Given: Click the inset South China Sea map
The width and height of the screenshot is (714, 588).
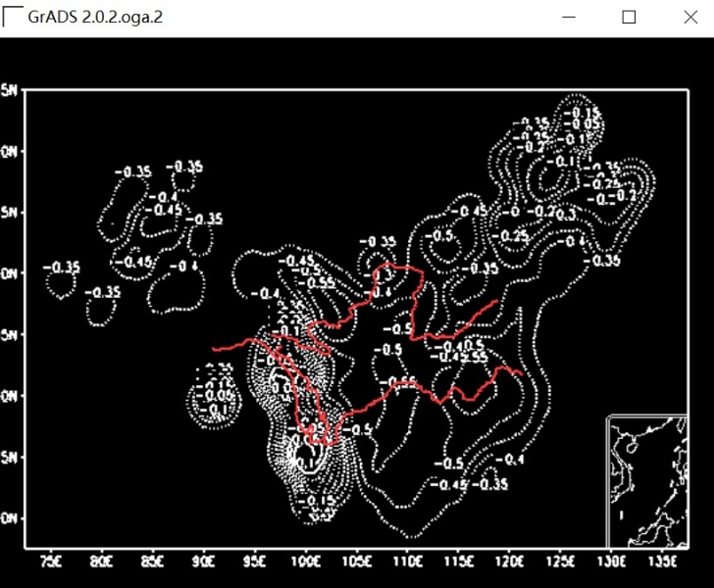Looking at the screenshot, I should coord(646,480).
